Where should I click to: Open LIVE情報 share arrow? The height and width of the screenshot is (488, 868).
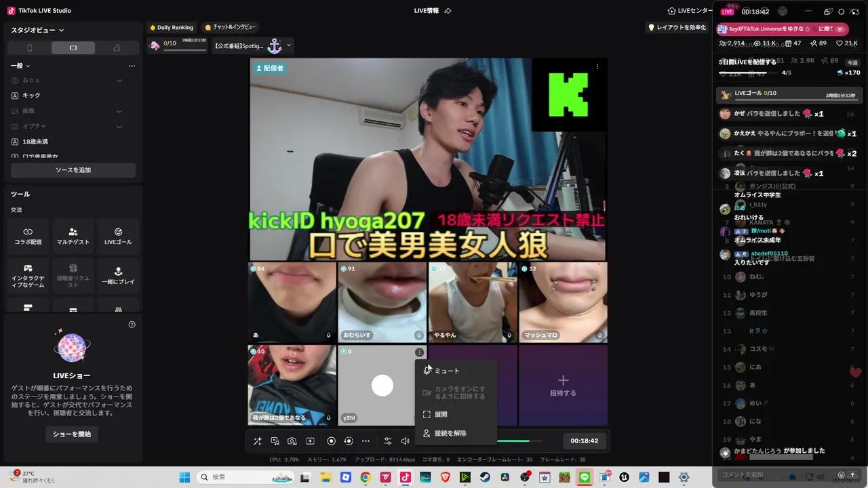[x=448, y=11]
